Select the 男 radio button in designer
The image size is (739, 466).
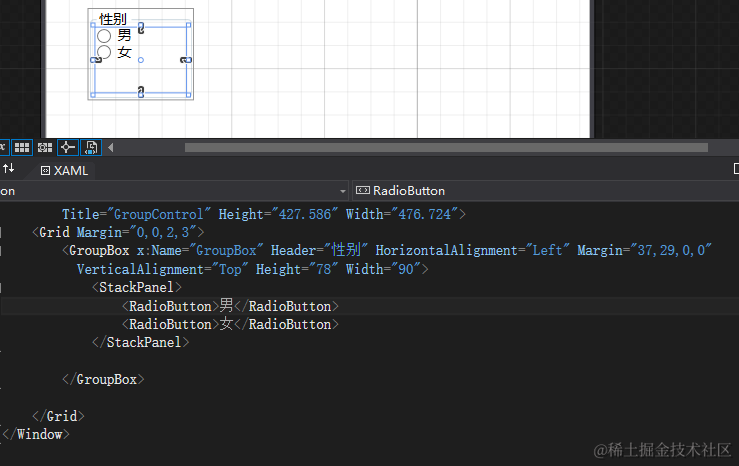114,35
